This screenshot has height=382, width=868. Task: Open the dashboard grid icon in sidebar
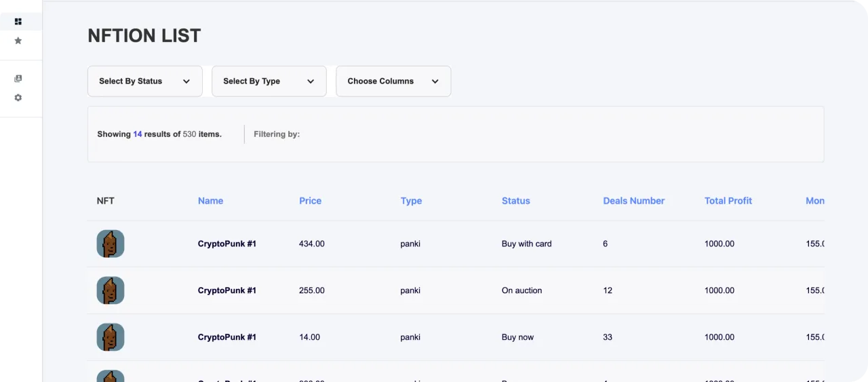18,22
